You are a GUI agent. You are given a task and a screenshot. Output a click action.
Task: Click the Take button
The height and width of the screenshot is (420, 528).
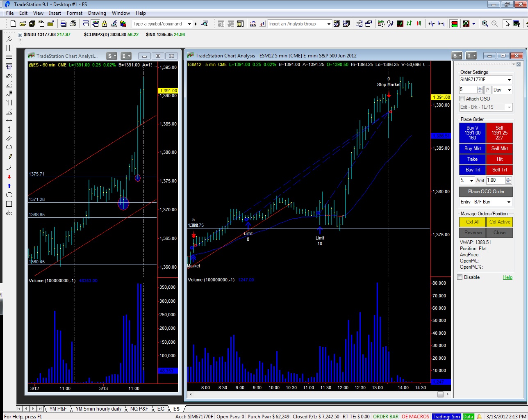pyautogui.click(x=473, y=159)
